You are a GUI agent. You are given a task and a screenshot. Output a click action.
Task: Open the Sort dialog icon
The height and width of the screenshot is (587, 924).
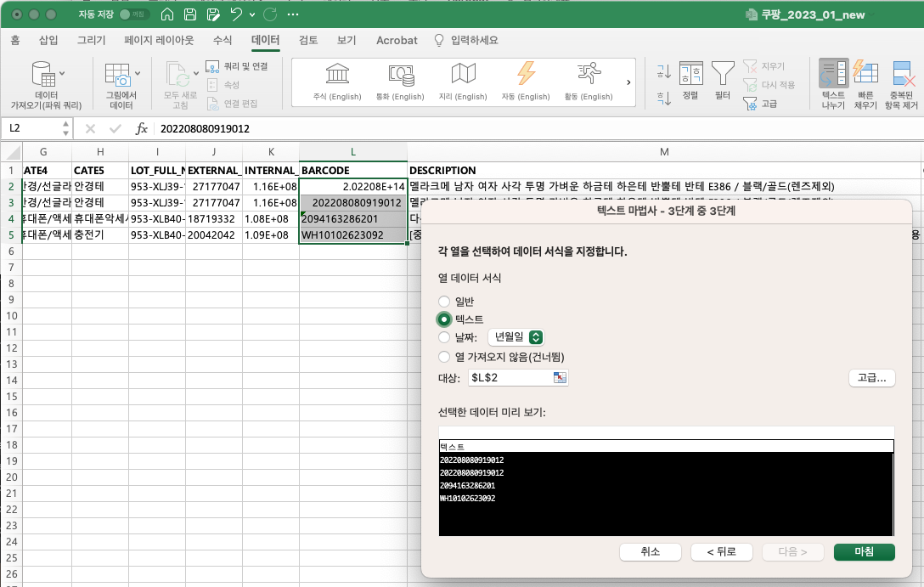click(x=690, y=74)
